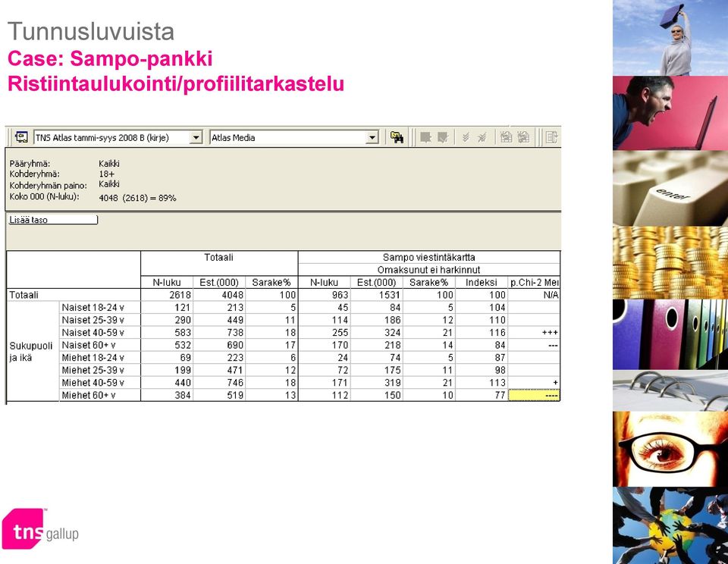Click the Kohderyhmän paino label
Screen dimensions: 728x564
click(49, 186)
